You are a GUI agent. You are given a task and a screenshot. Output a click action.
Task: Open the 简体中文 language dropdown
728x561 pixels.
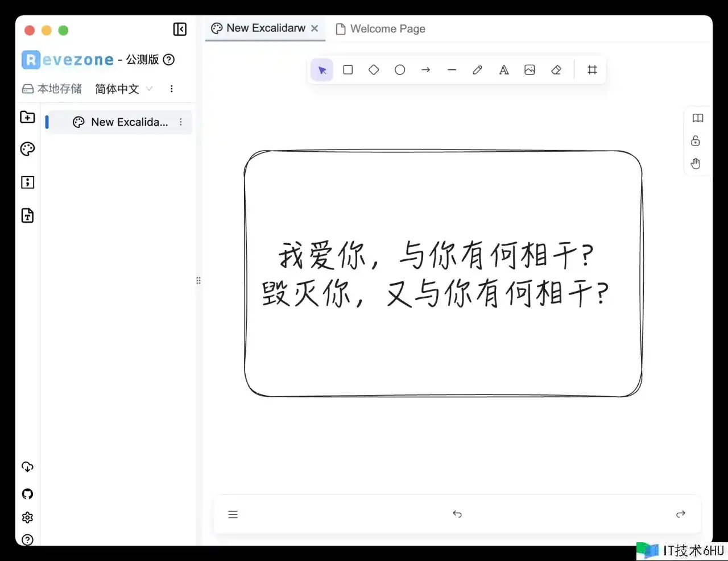[x=123, y=89]
